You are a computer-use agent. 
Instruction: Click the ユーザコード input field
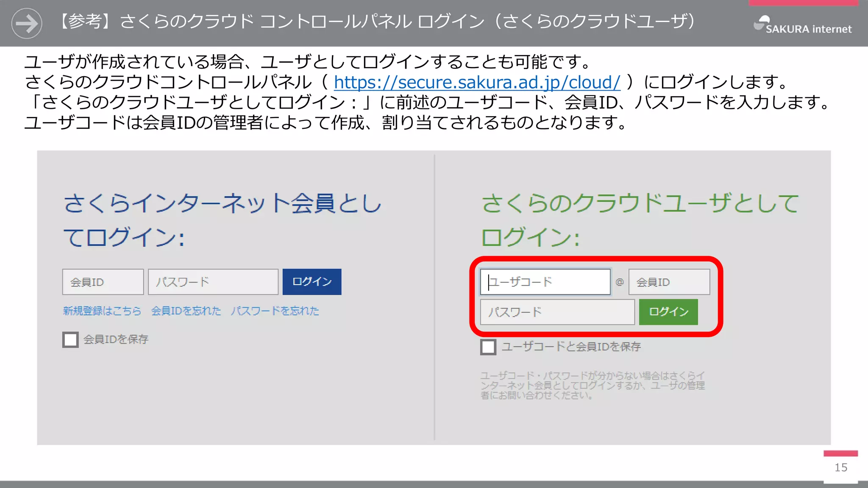(545, 282)
